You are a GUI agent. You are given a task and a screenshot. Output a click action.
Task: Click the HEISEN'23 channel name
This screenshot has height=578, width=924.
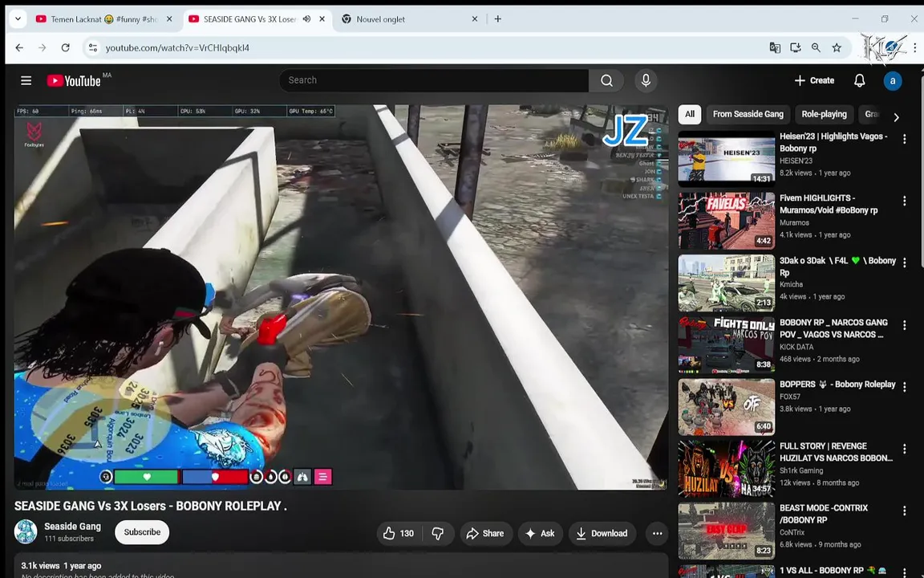point(796,161)
